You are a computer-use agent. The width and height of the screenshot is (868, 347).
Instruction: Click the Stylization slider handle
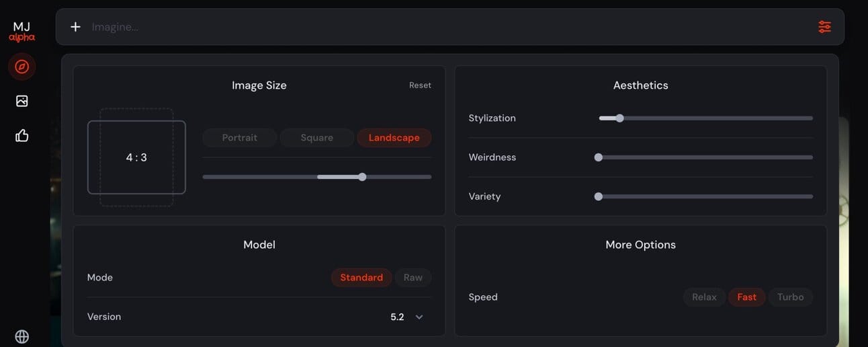(x=619, y=118)
